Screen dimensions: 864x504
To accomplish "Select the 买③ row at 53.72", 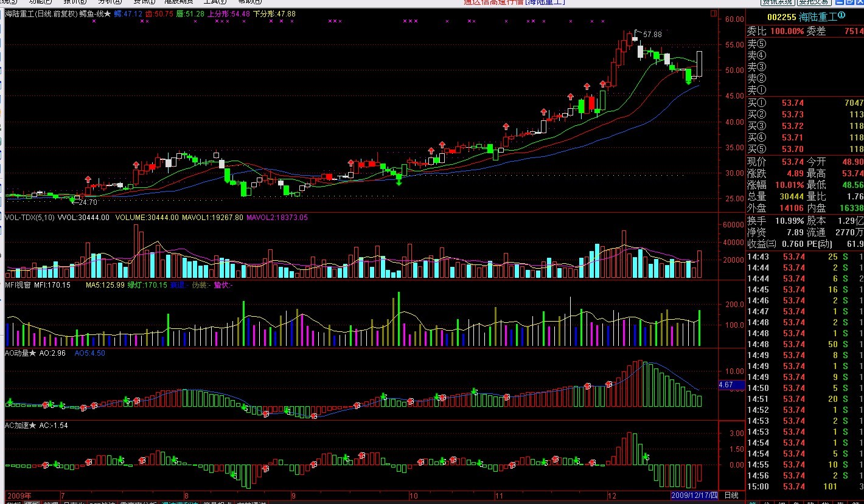I will tap(806, 126).
